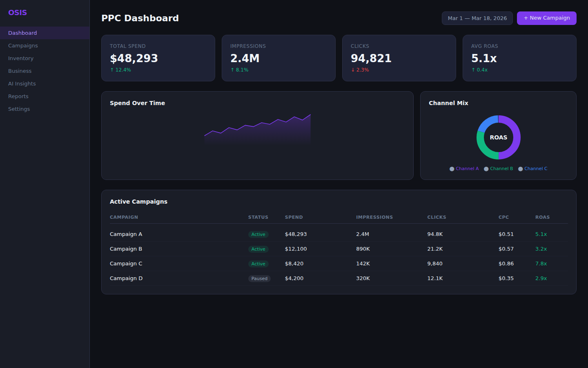Click the Paused badge on Campaign D
Screen dimensions: 588x368
tap(259, 278)
